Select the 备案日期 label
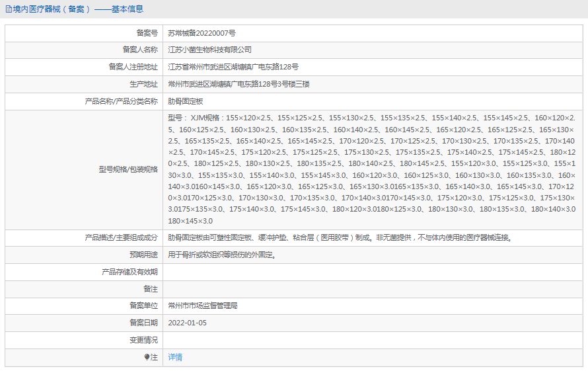The height and width of the screenshot is (371, 588). click(x=143, y=323)
